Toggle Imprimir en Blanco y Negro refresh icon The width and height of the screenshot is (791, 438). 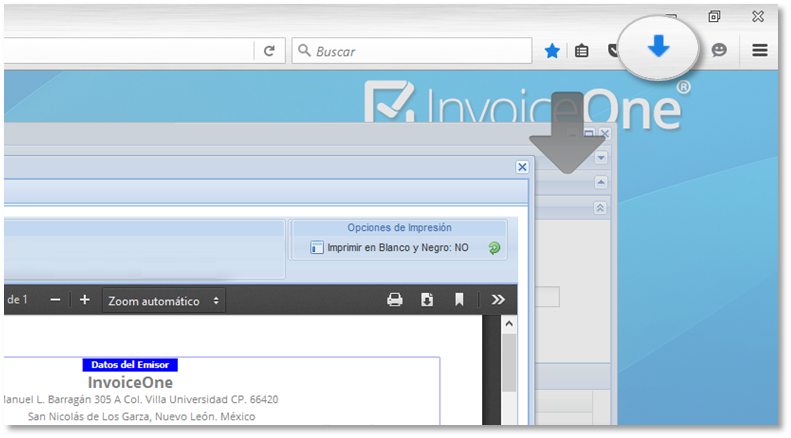494,248
